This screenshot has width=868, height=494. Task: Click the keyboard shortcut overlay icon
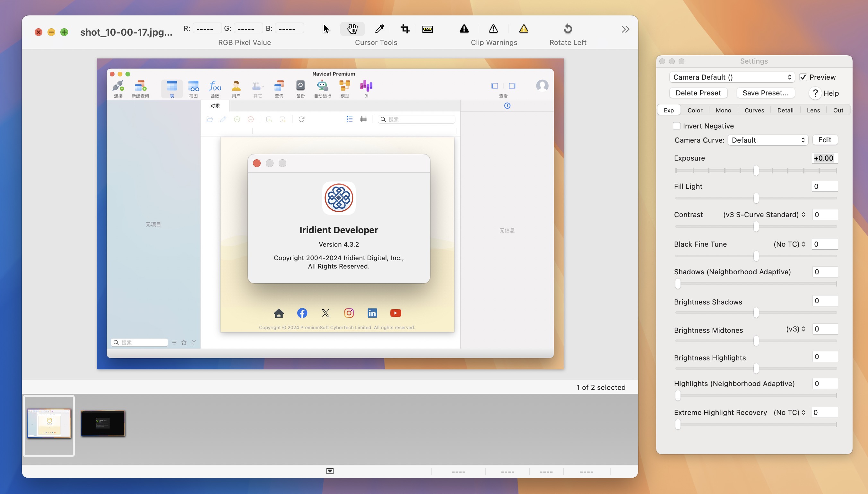click(x=427, y=28)
